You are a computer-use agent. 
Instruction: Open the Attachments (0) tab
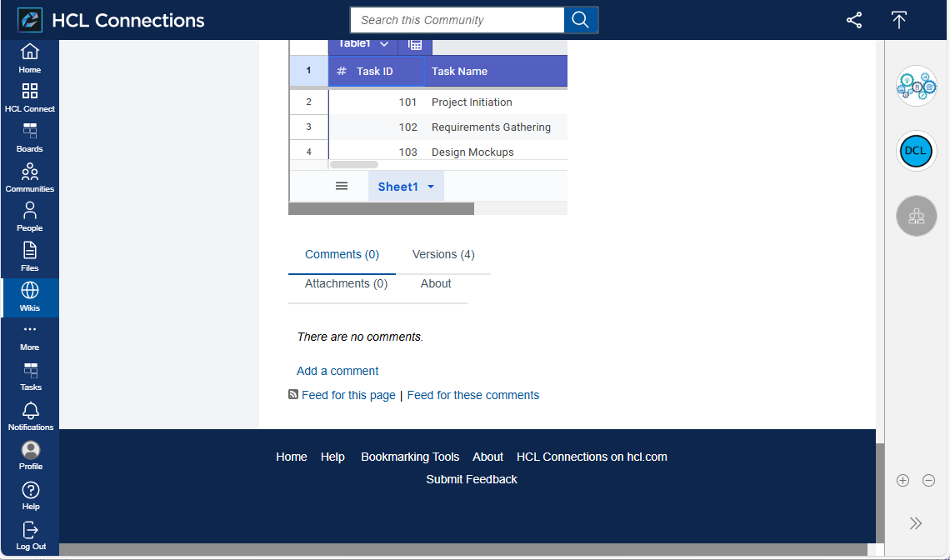coord(346,283)
